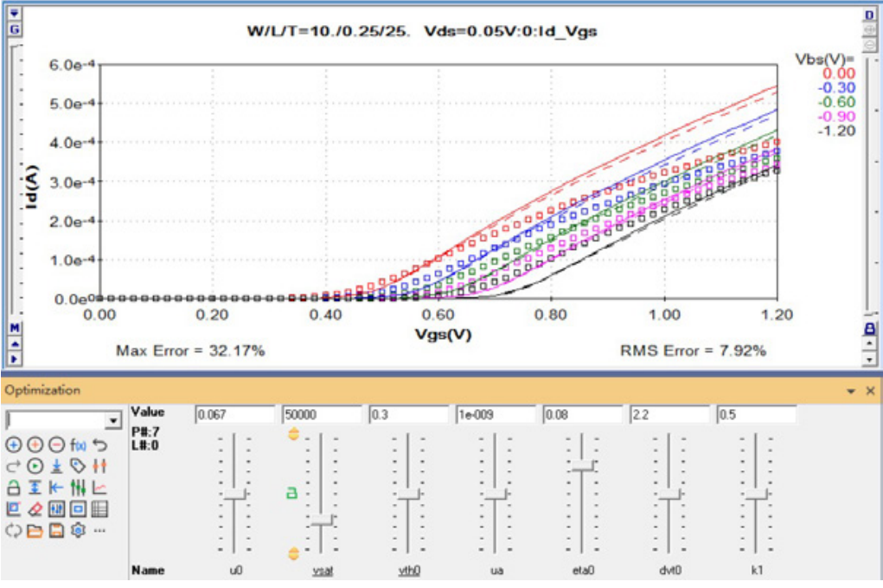Open settings with the gear icon
Image resolution: width=883 pixels, height=588 pixels.
[x=78, y=530]
